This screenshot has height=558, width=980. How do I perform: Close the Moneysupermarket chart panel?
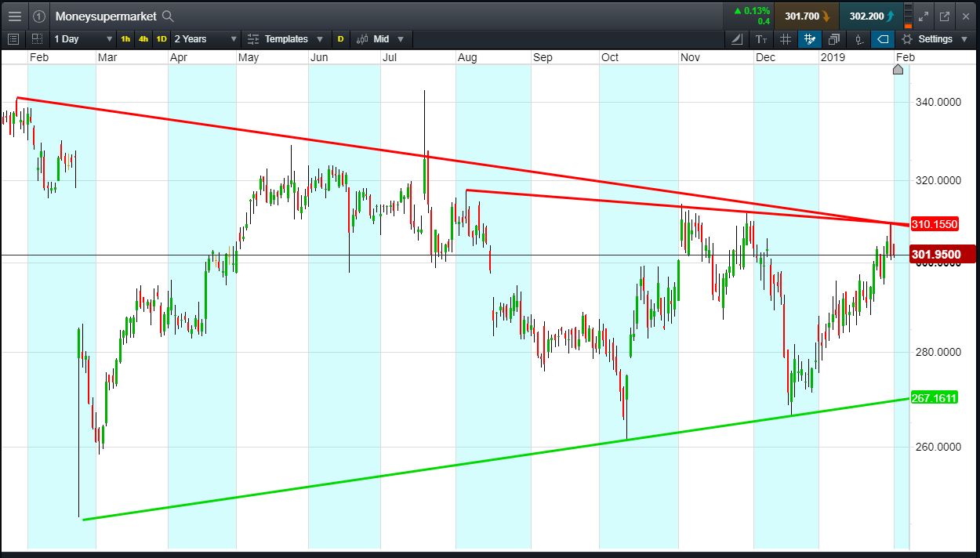click(966, 16)
